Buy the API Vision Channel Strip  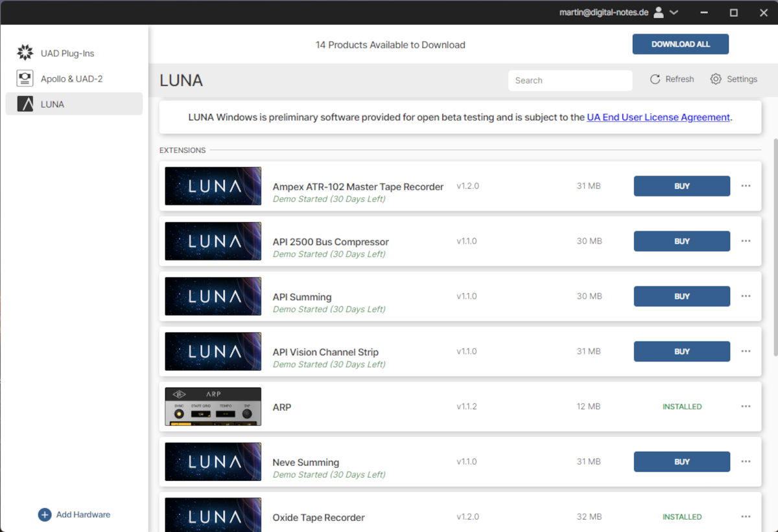pyautogui.click(x=682, y=351)
